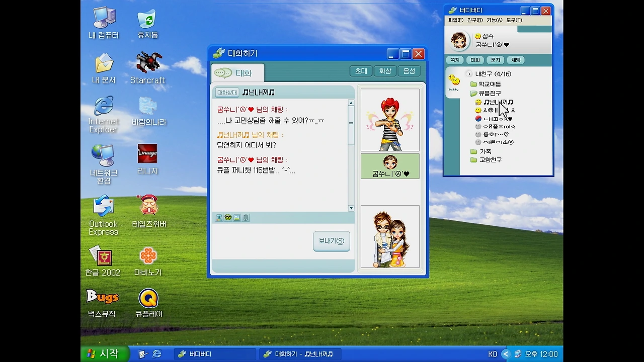This screenshot has height=362, width=644.
Task: Select the 큐플레이 desktop icon
Action: pos(148,303)
